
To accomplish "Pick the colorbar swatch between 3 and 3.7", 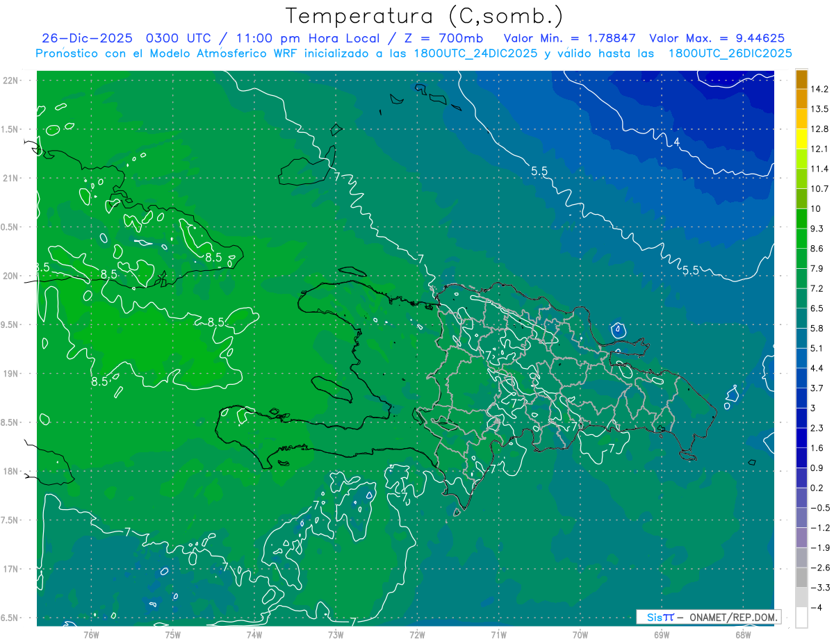I will tap(801, 398).
